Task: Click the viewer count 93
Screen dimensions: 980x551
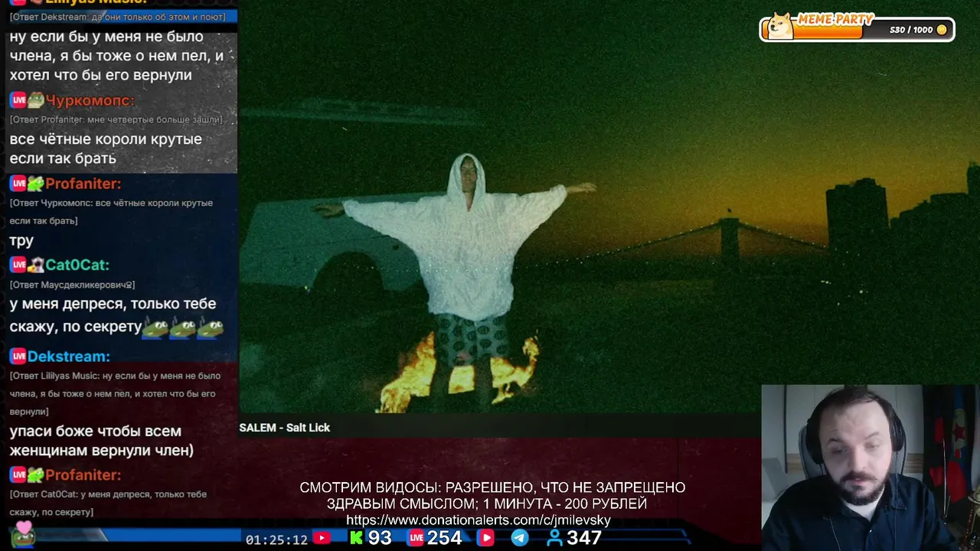Action: tap(379, 538)
